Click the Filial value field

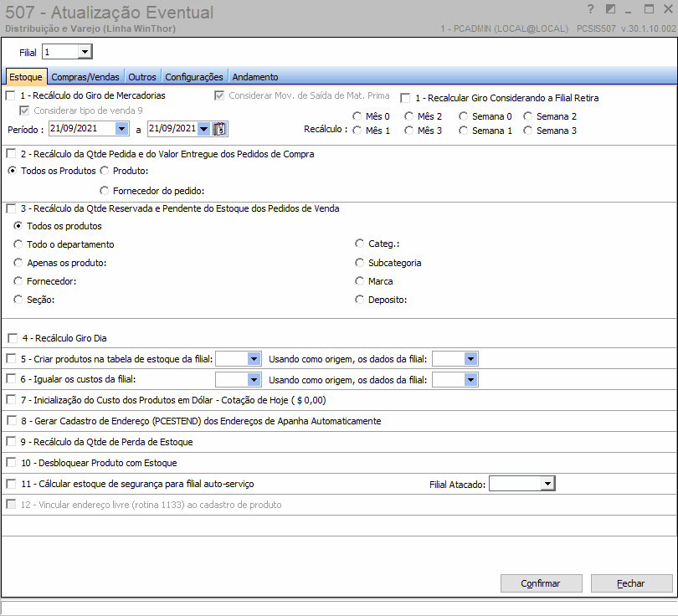pos(60,52)
